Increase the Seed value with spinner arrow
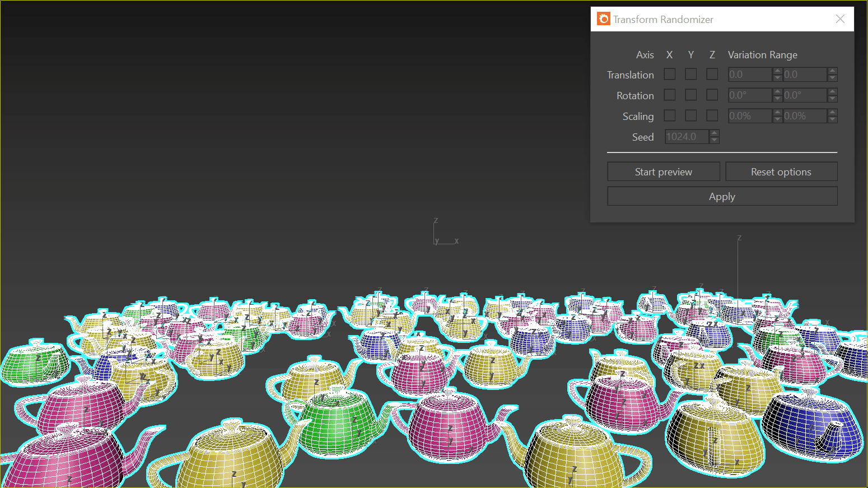This screenshot has width=868, height=488. [714, 133]
